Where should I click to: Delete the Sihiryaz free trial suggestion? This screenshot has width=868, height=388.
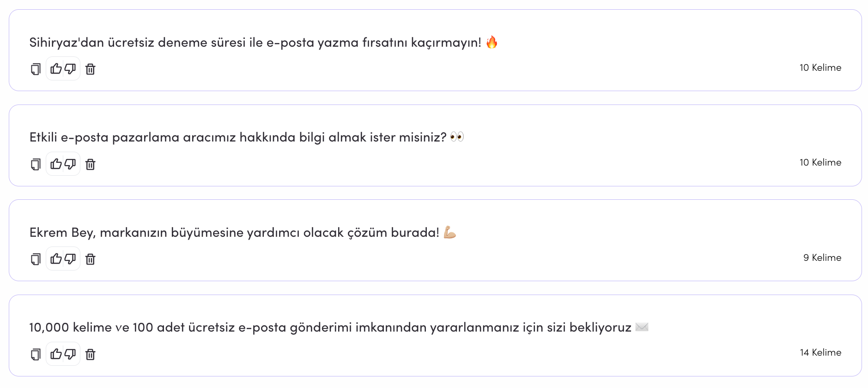pyautogui.click(x=91, y=69)
